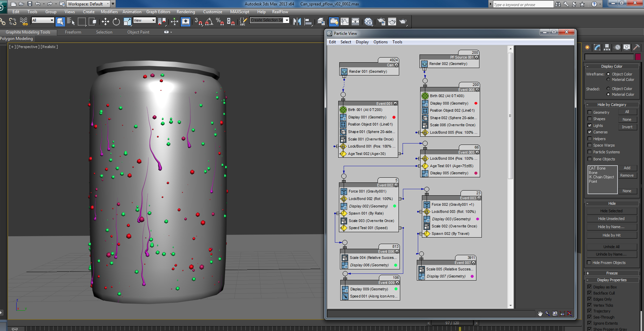Screen dimensions: 644x331
Task: Open a scene file from the quick access toolbar
Action: (21, 4)
